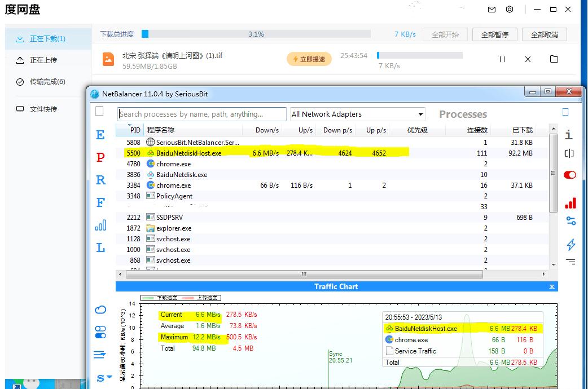Click the split-panel icon in right sidebar
Image resolution: width=588 pixels, height=389 pixels.
(569, 153)
